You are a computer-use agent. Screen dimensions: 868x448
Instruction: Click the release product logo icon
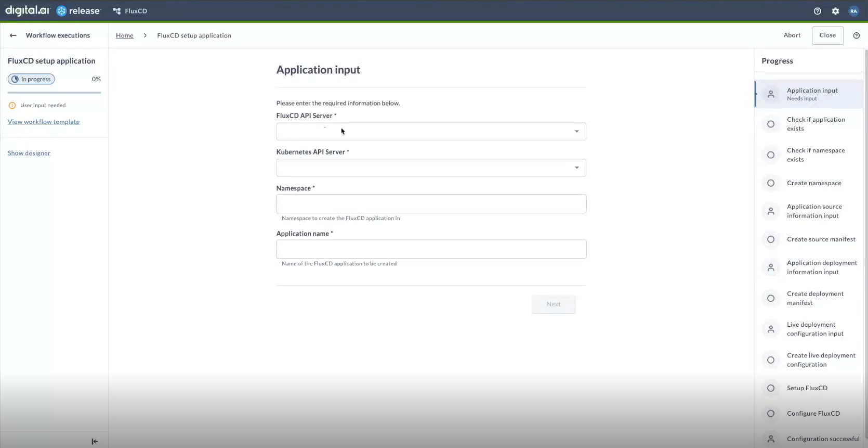[x=61, y=11]
